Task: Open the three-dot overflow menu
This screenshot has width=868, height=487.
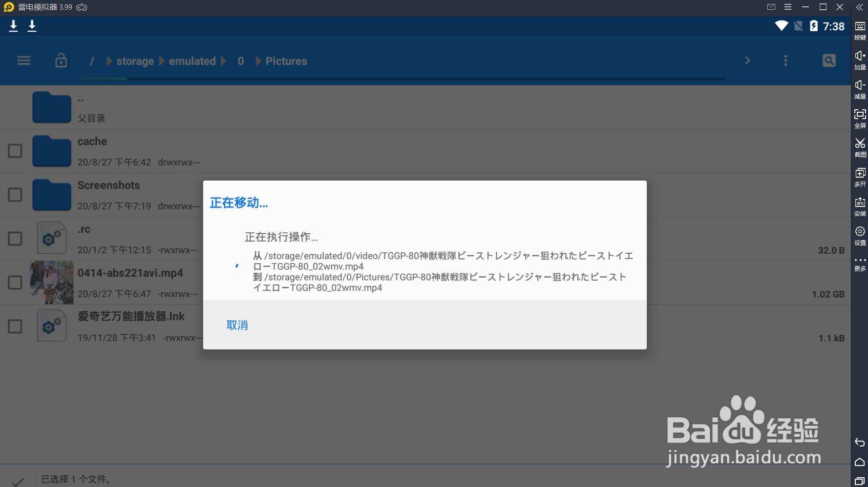Action: pos(785,61)
